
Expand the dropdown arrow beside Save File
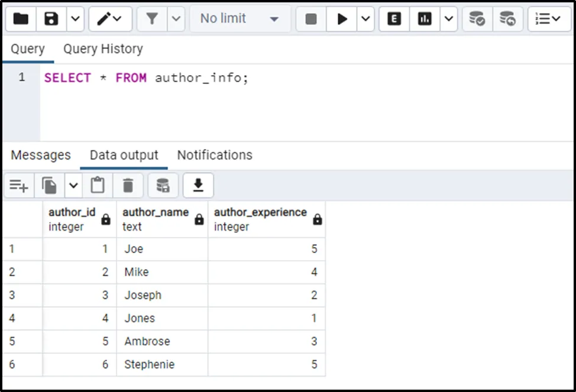tap(75, 19)
